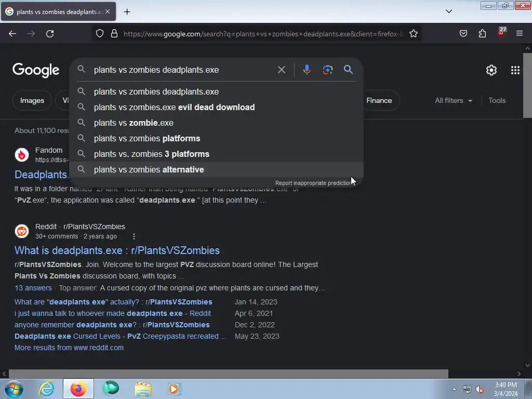The height and width of the screenshot is (399, 532).
Task: Reload the page with the refresh icon
Action: pos(50,34)
